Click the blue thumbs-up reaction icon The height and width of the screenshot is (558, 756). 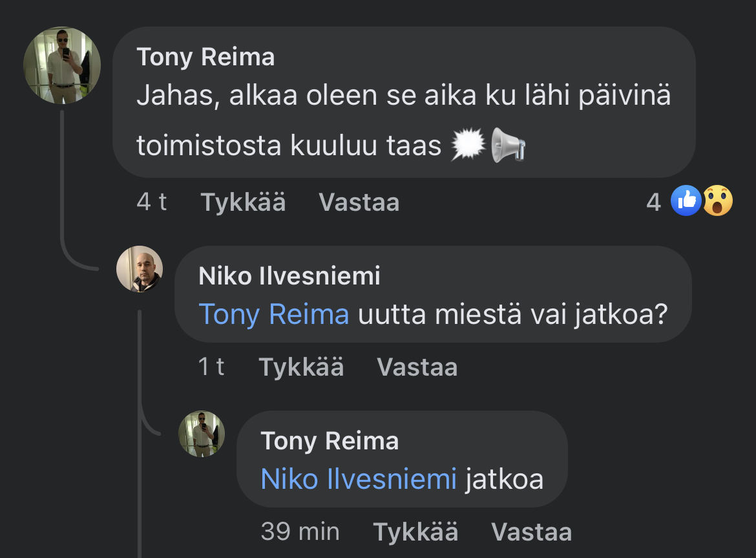tap(686, 201)
